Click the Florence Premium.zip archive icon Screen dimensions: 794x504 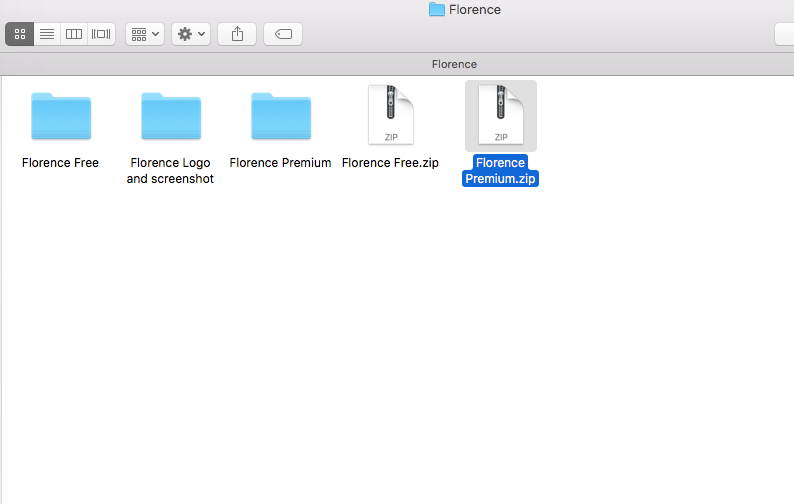(x=501, y=115)
